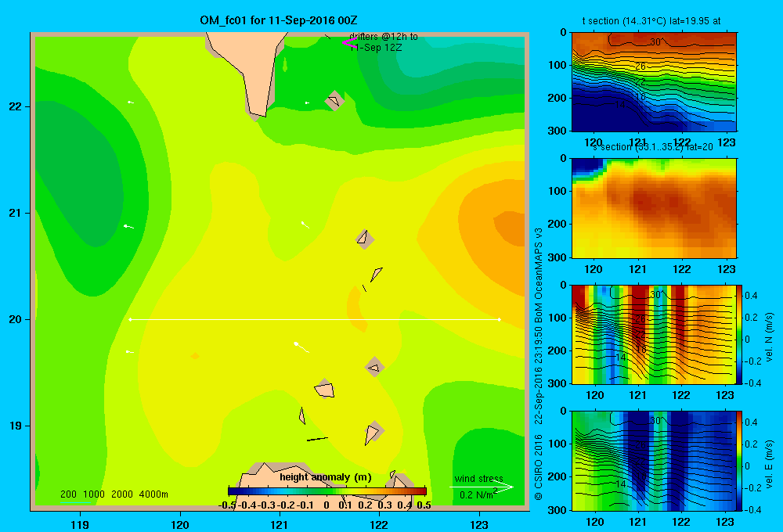783x532 pixels.
Task: Click the wind stress label text
Action: point(478,478)
